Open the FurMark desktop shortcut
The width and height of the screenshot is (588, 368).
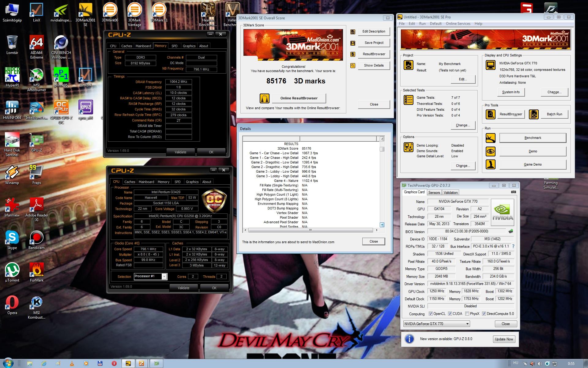coord(36,270)
